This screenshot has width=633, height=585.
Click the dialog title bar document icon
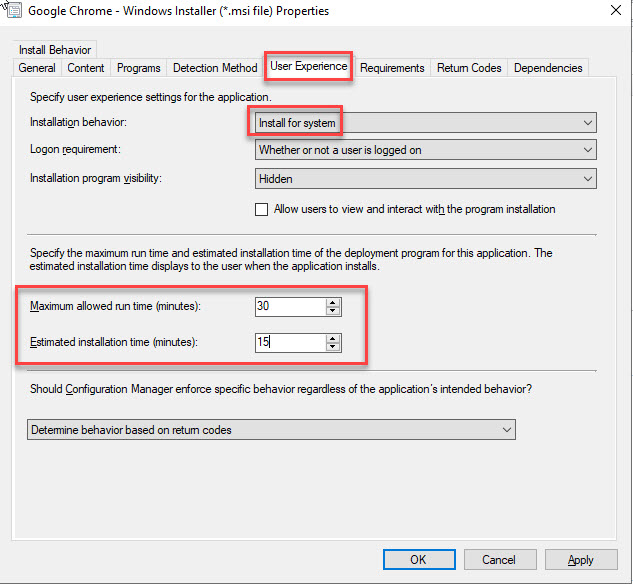tap(16, 11)
